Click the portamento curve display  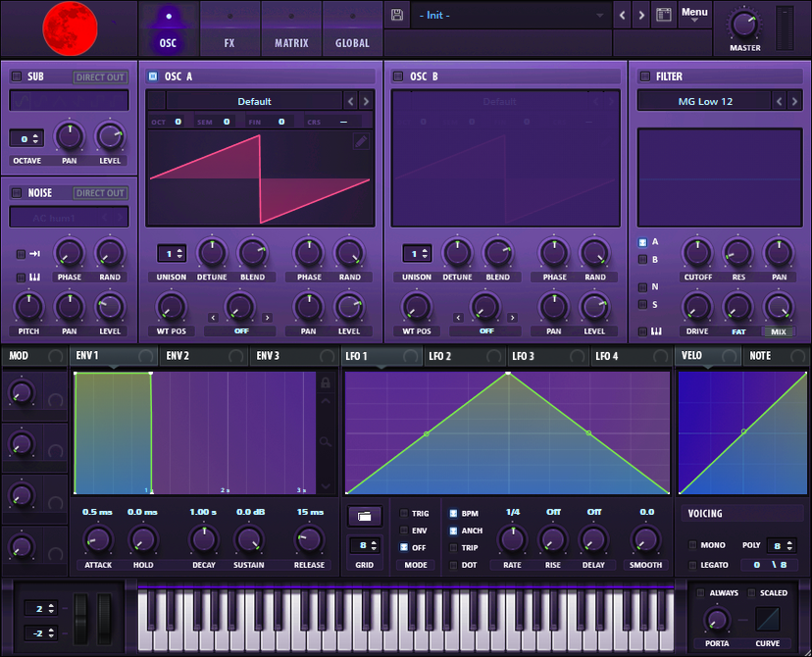click(768, 620)
